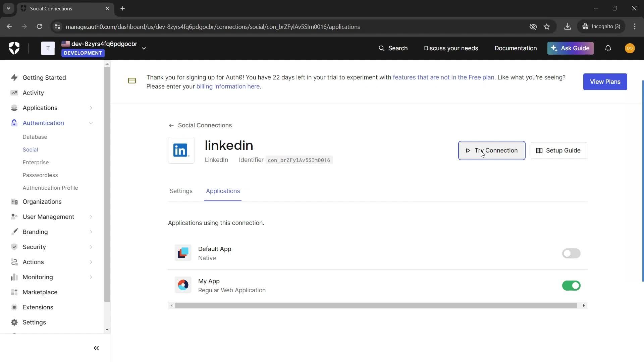Open the browser tab search dropdown
Viewport: 644px width, 362px height.
[8, 8]
